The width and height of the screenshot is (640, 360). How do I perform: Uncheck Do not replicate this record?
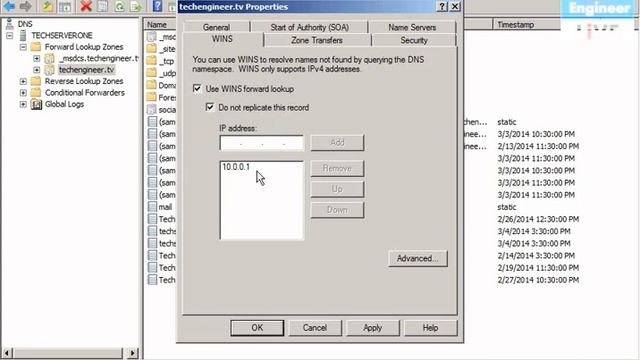[x=210, y=107]
